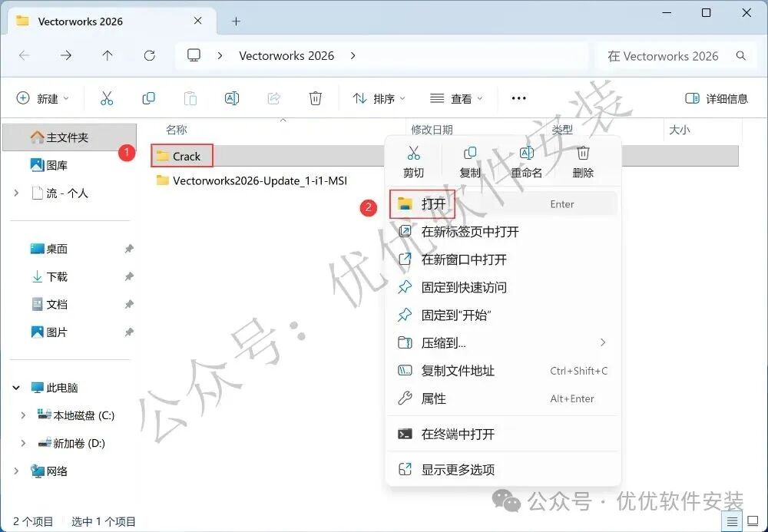Viewport: 768px width, 532px height.
Task: Unpin 桌面 from quick access
Action: tap(129, 249)
